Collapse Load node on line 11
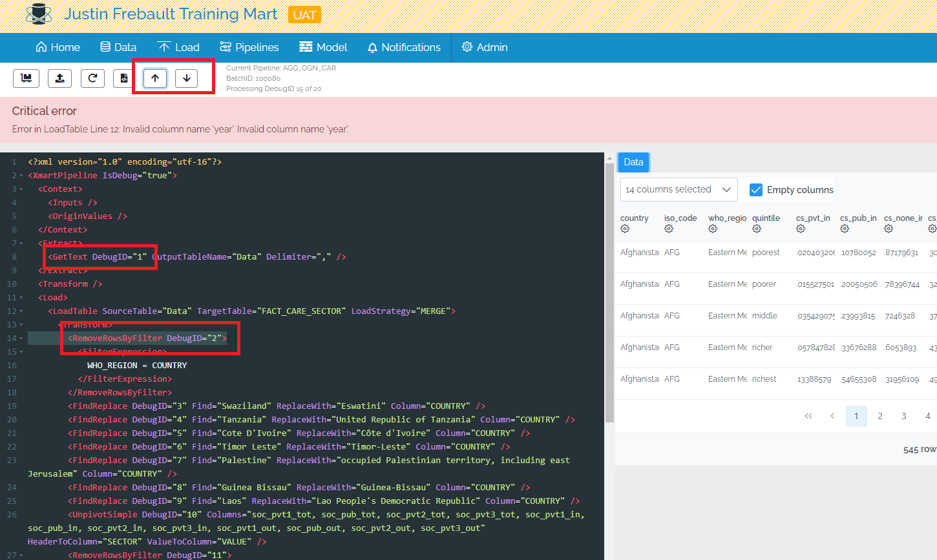This screenshot has width=937, height=560. coord(21,298)
